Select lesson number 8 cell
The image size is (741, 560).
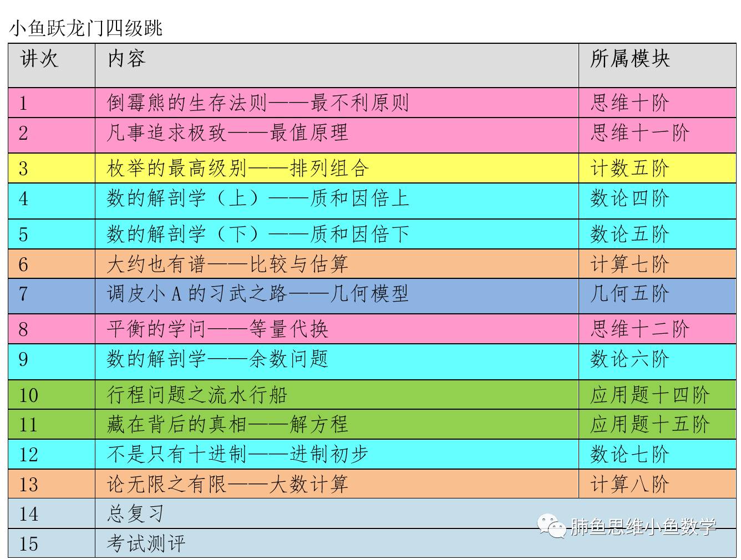click(52, 329)
